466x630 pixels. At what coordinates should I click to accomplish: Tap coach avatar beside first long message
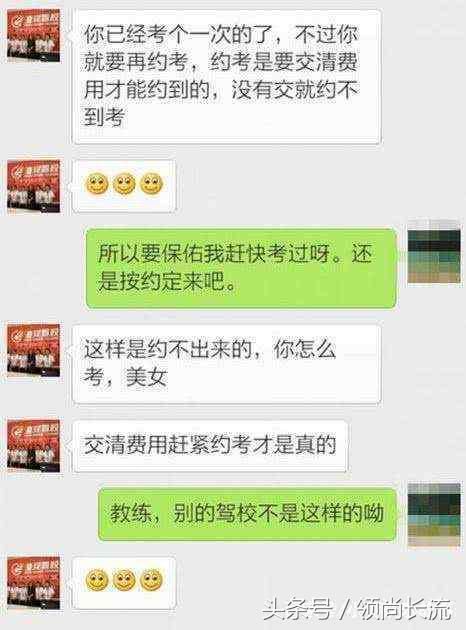(x=34, y=36)
